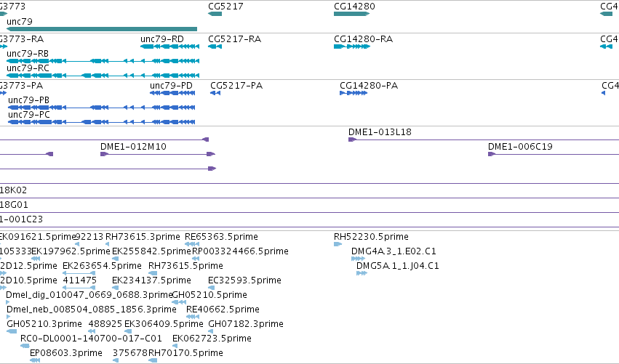Click the CG14280-PA label

pyautogui.click(x=369, y=86)
